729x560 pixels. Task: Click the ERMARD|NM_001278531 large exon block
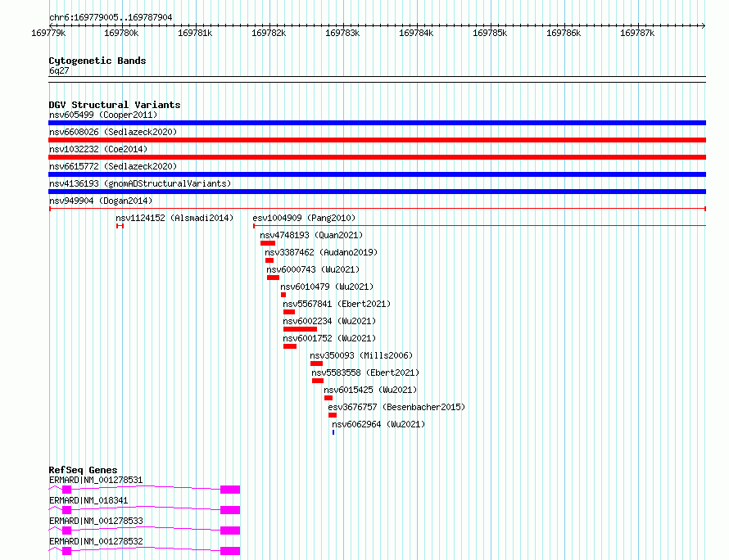(x=230, y=490)
